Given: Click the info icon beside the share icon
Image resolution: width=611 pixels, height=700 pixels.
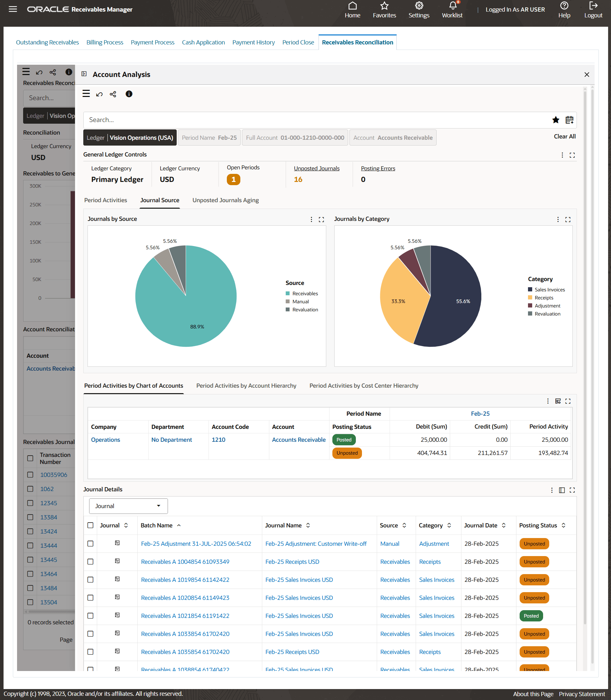Looking at the screenshot, I should [129, 94].
